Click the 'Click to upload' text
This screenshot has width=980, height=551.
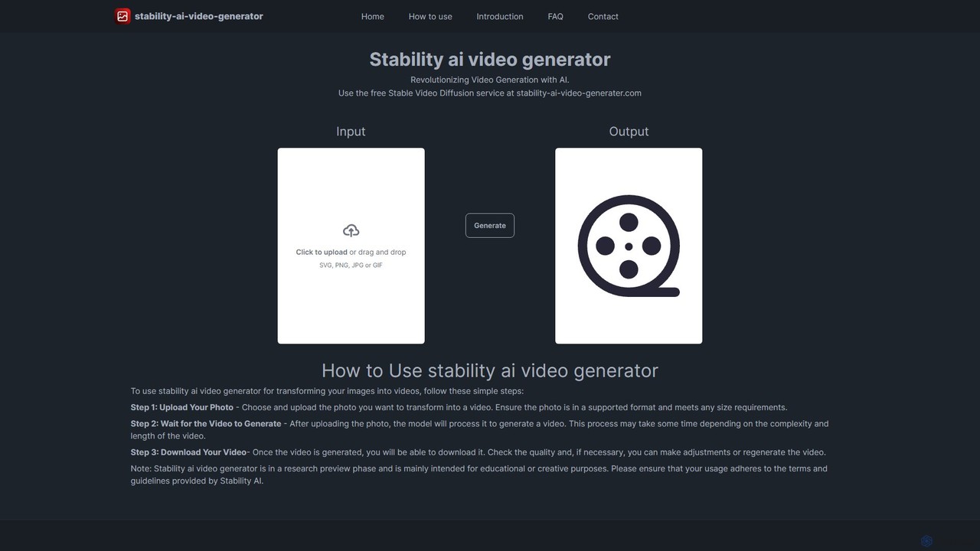point(322,252)
